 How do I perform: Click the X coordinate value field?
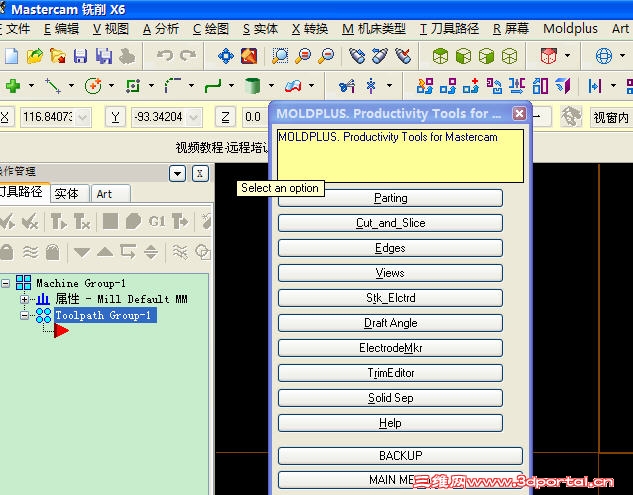[x=48, y=117]
